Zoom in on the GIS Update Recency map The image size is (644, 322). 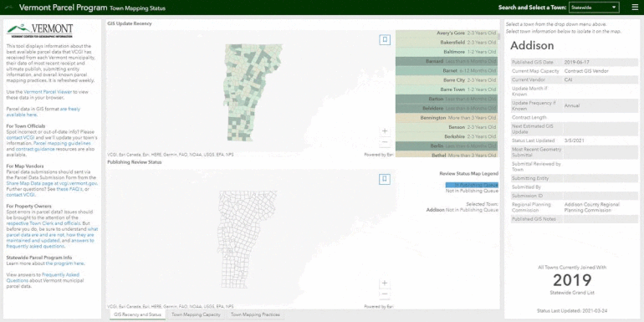pyautogui.click(x=385, y=131)
